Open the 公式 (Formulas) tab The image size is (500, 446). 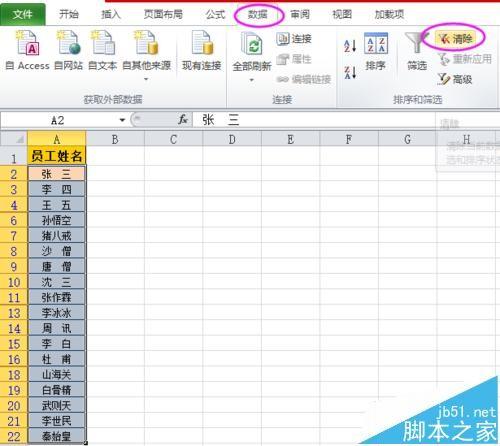[215, 14]
